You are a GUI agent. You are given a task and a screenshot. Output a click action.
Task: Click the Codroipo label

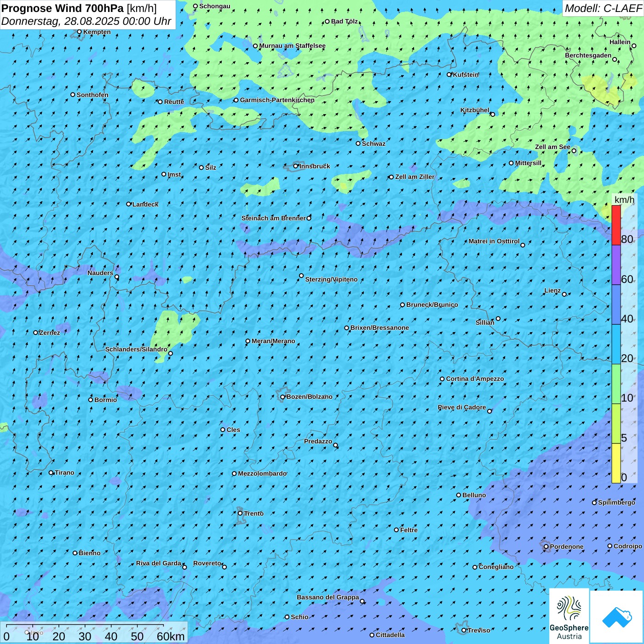coord(628,546)
